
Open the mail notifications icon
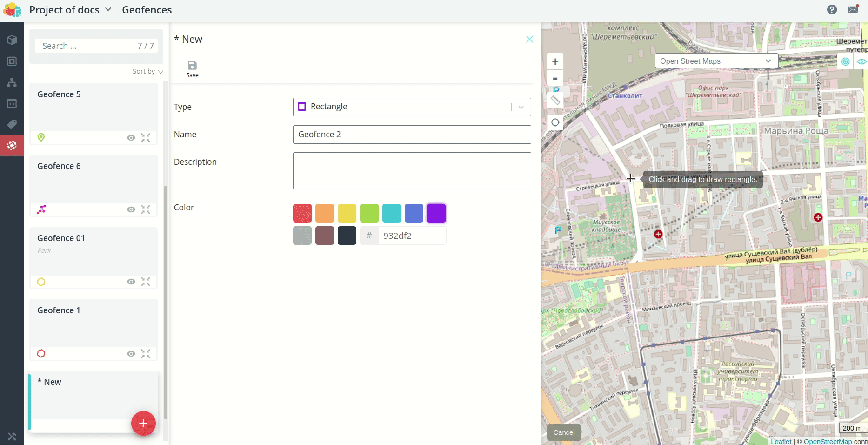click(853, 10)
